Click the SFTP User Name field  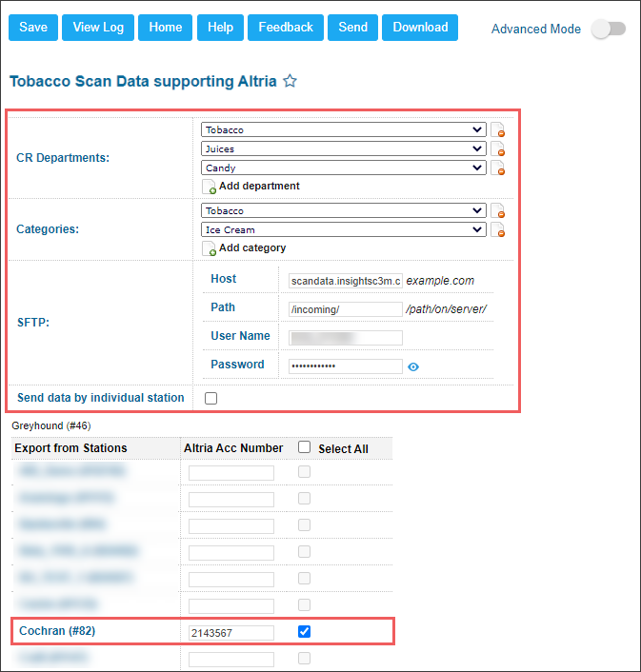coord(346,338)
